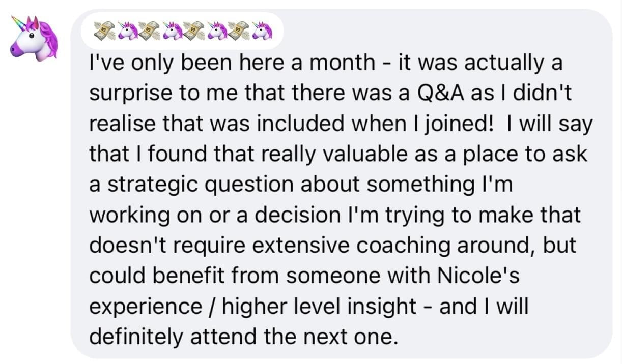Click the word "surprise" in the comment
Screen dimensions: 622x364
coord(125,94)
